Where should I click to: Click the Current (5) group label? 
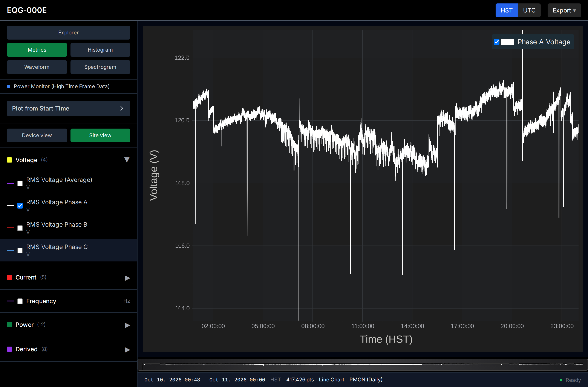[x=31, y=277]
